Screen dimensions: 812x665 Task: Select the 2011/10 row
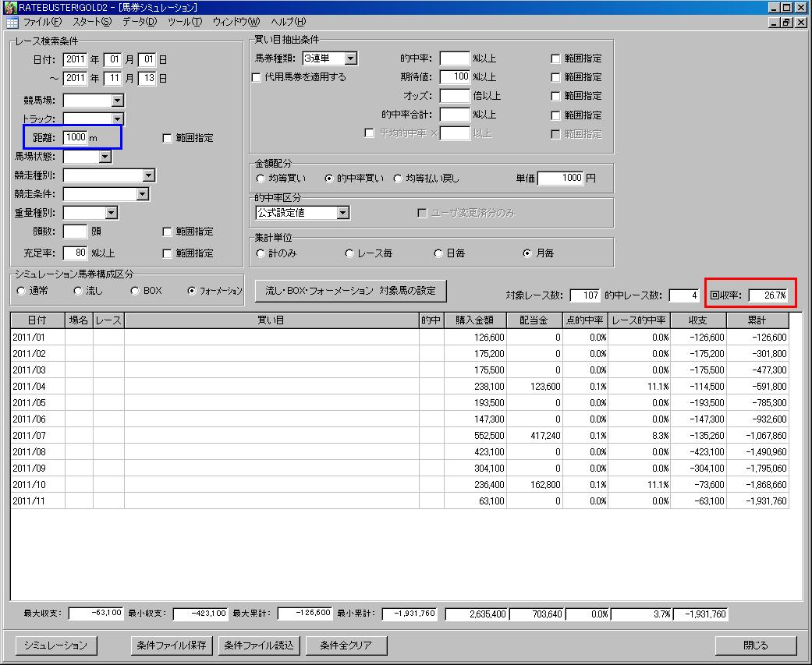pyautogui.click(x=400, y=485)
